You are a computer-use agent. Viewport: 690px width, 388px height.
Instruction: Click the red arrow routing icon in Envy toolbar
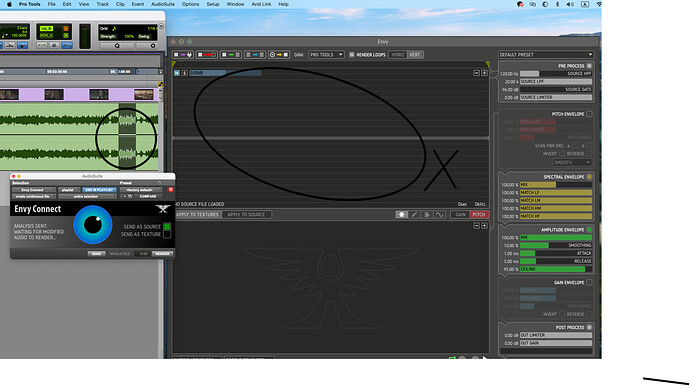click(x=207, y=55)
